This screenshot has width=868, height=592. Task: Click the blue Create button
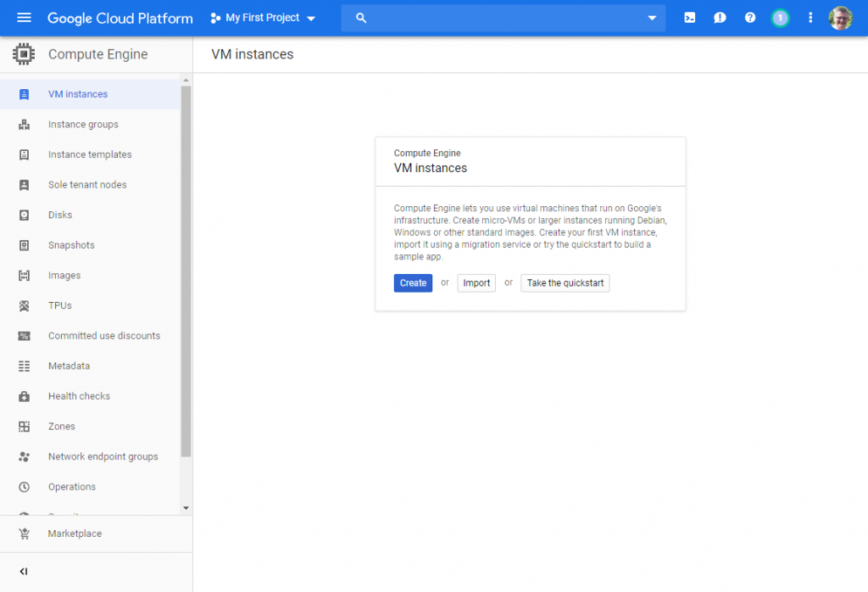click(x=413, y=283)
